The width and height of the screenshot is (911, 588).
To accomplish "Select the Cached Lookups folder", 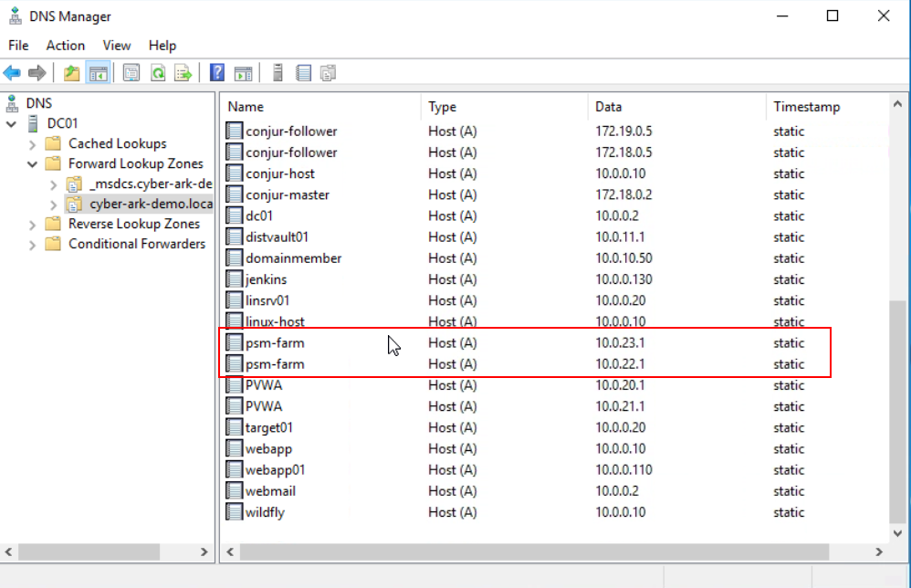I will [x=118, y=143].
